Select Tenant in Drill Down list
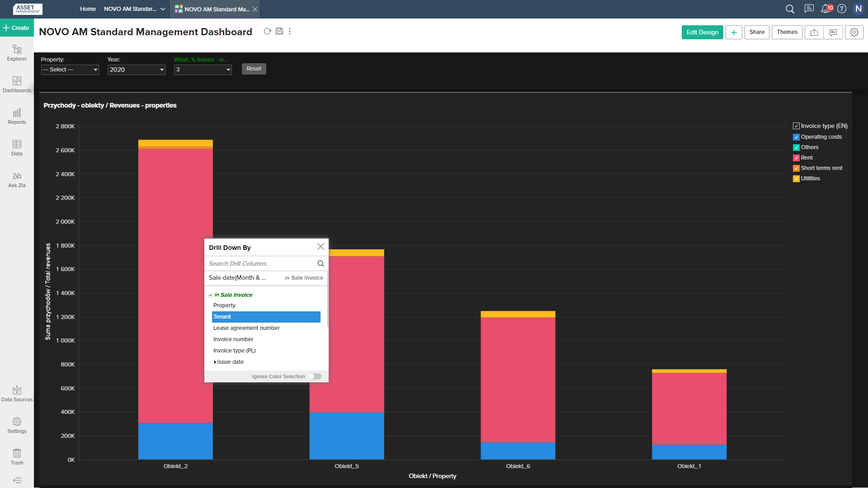Image resolution: width=868 pixels, height=488 pixels. [x=266, y=317]
